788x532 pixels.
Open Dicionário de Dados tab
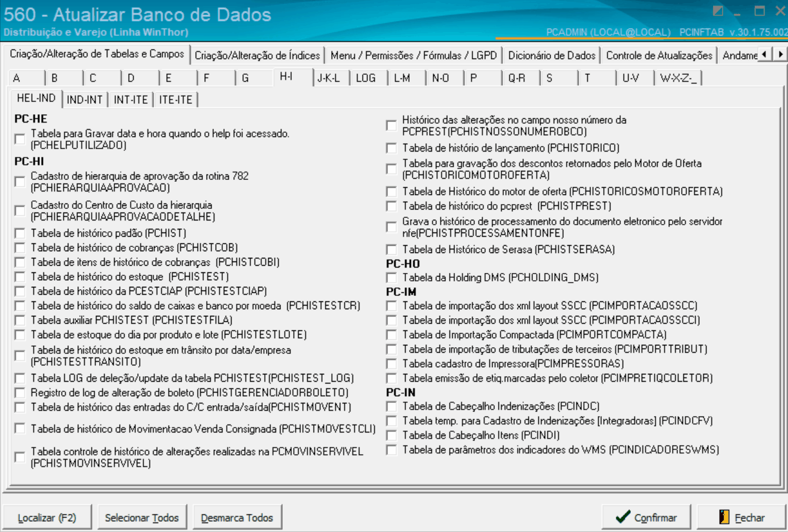click(552, 56)
